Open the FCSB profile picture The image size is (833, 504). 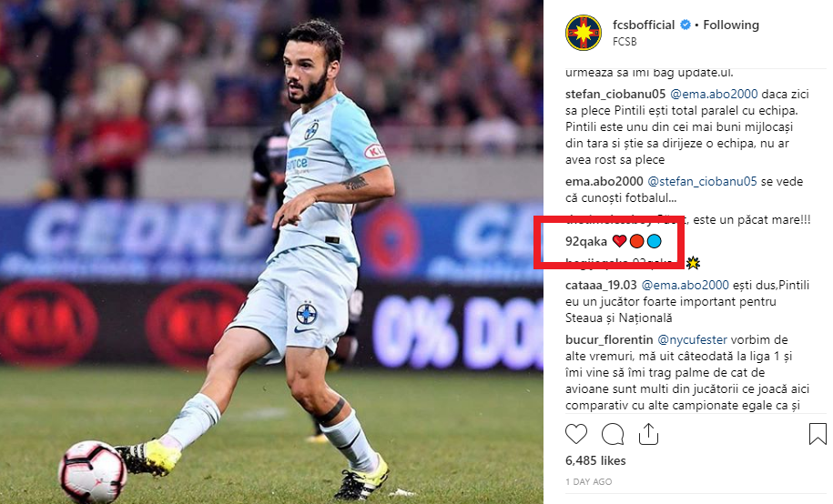point(584,33)
